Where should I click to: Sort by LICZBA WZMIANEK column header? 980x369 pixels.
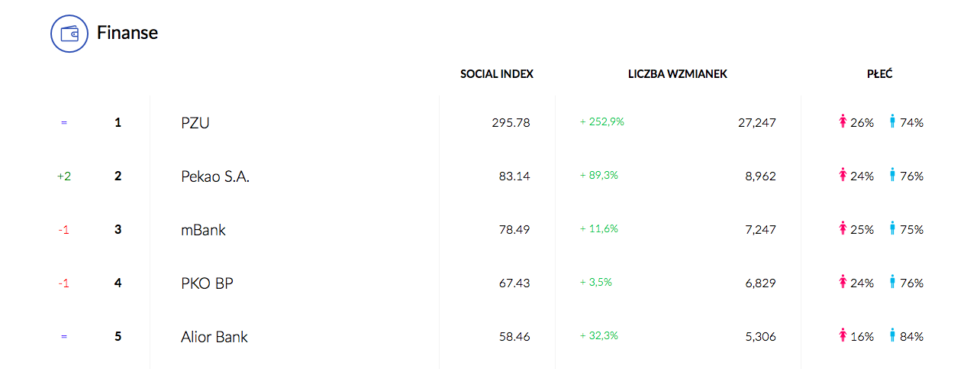[678, 74]
